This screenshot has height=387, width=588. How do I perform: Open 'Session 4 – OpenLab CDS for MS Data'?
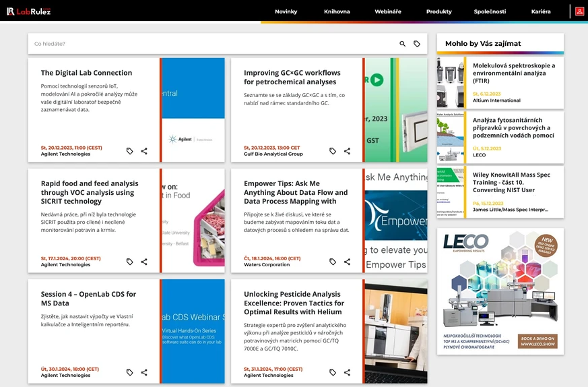[x=88, y=299]
